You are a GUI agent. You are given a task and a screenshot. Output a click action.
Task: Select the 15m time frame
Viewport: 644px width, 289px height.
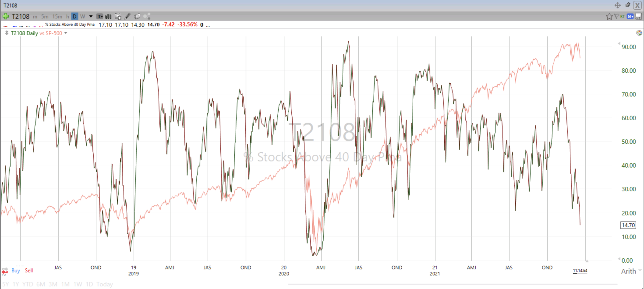click(57, 16)
